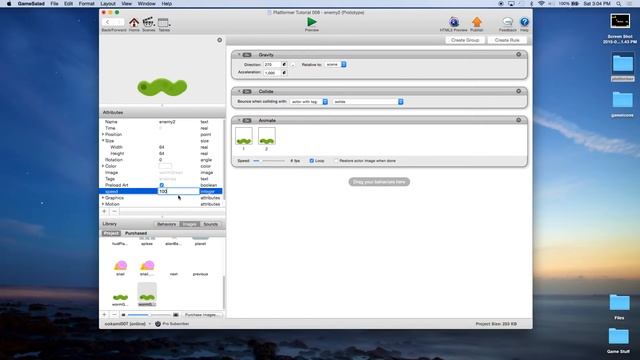This screenshot has width=640, height=360.
Task: Open the Feedback speech bubble icon
Action: [507, 22]
